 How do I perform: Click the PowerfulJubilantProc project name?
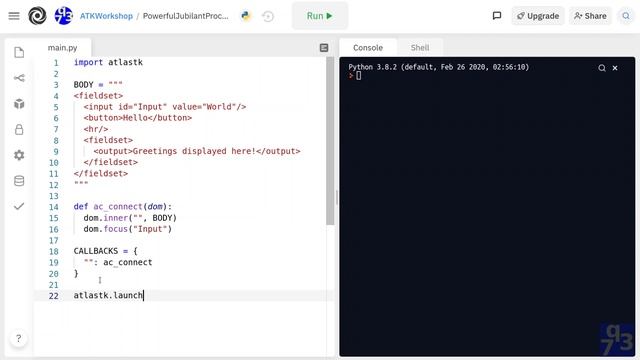[185, 16]
